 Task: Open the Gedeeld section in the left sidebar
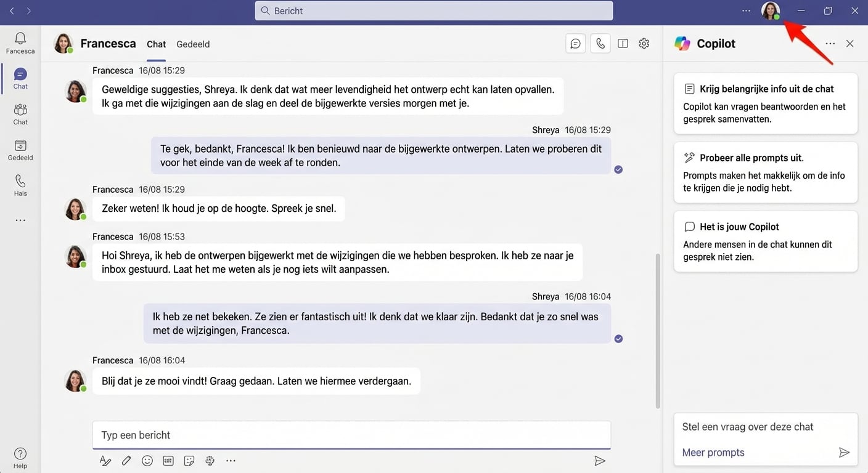click(20, 149)
